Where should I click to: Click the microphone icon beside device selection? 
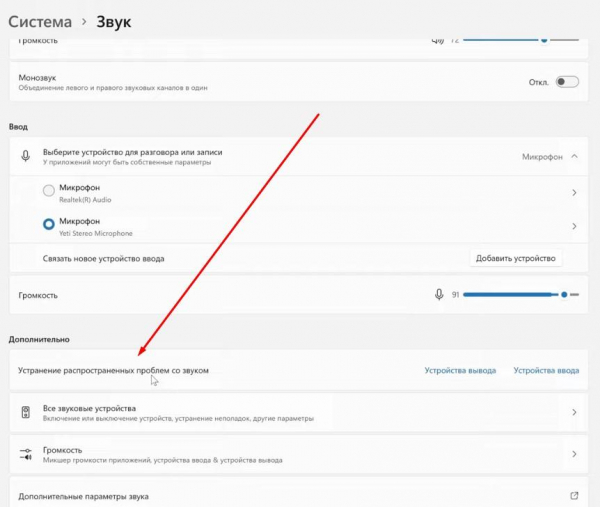pyautogui.click(x=26, y=156)
